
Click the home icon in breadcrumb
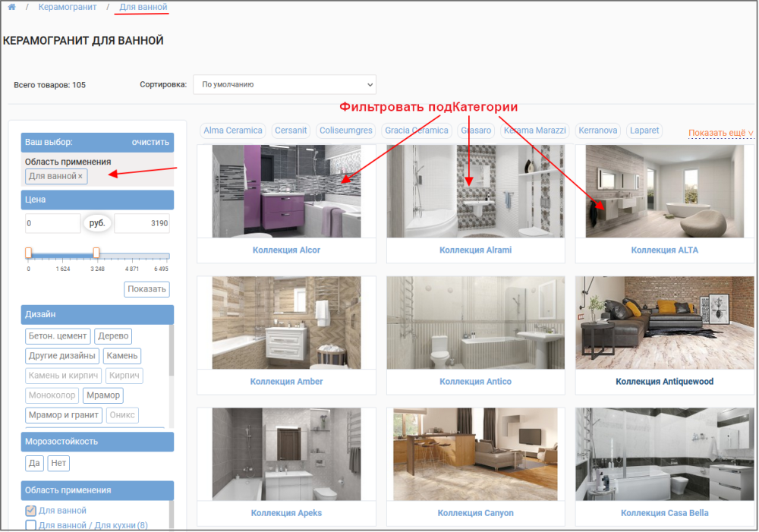(11, 7)
